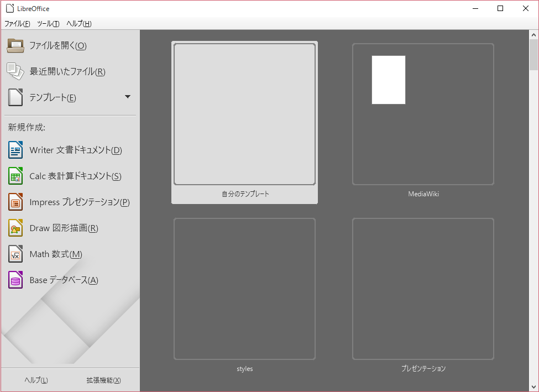Click the Draw drawing icon
The height and width of the screenshot is (392, 539).
click(15, 228)
